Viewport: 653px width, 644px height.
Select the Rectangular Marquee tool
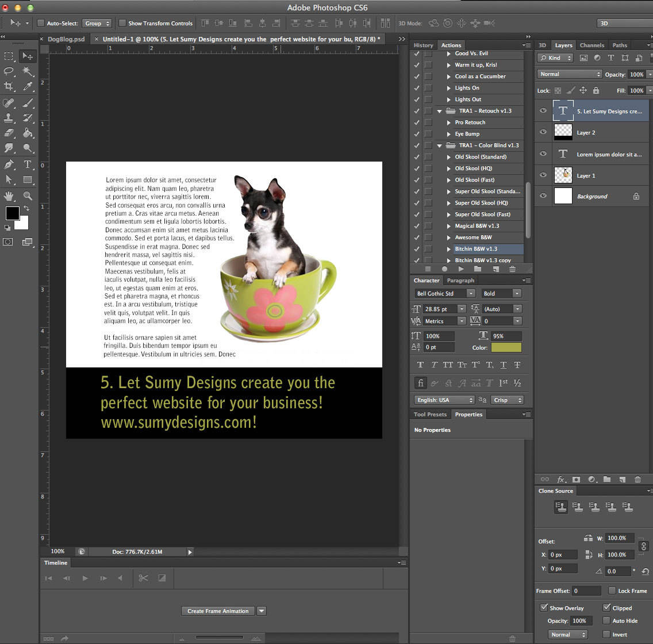[9, 56]
